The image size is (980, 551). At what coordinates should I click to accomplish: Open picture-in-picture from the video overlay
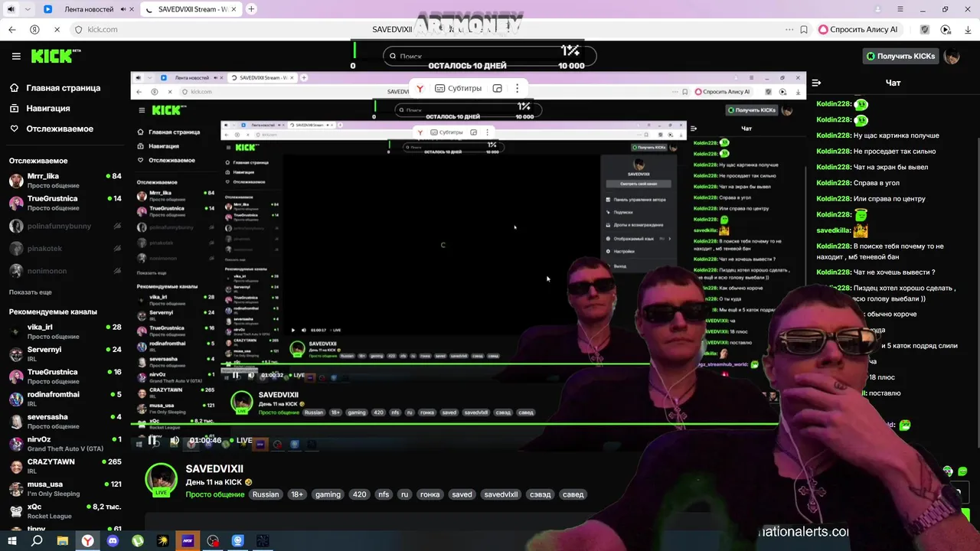pyautogui.click(x=498, y=89)
